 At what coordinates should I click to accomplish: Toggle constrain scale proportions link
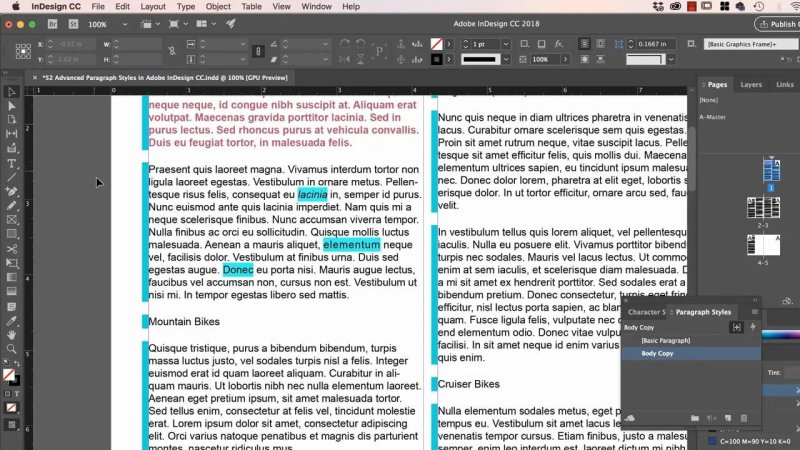coord(258,52)
